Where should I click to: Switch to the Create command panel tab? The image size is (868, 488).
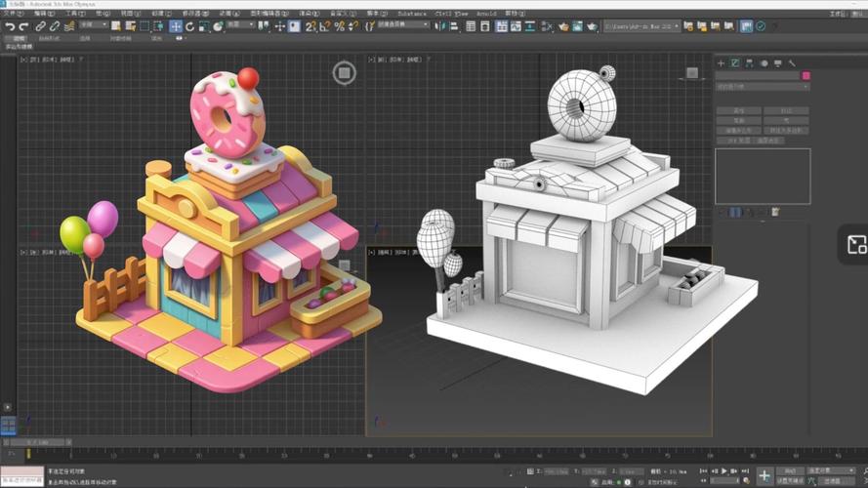[721, 63]
